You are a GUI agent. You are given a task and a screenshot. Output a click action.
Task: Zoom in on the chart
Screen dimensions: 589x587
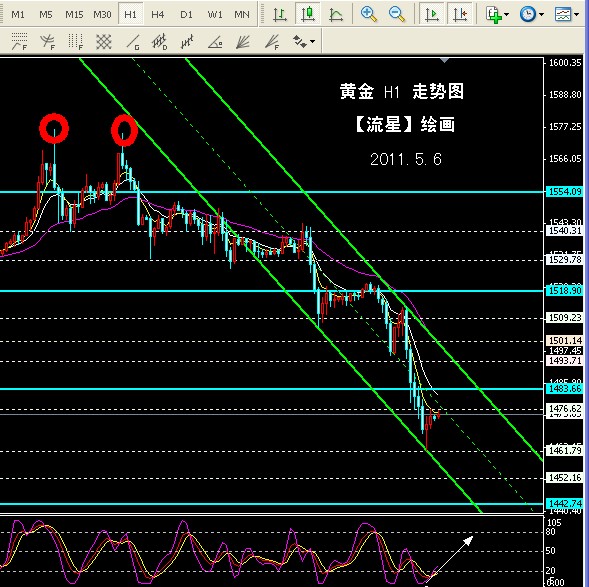coord(369,14)
